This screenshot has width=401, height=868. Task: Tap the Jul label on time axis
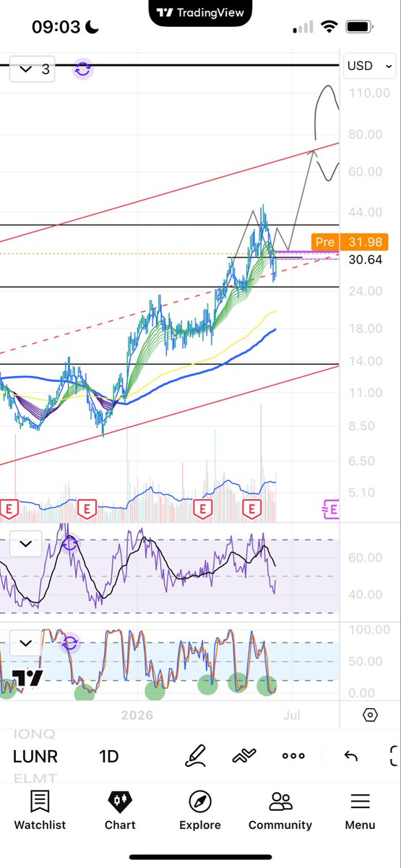[x=293, y=715]
